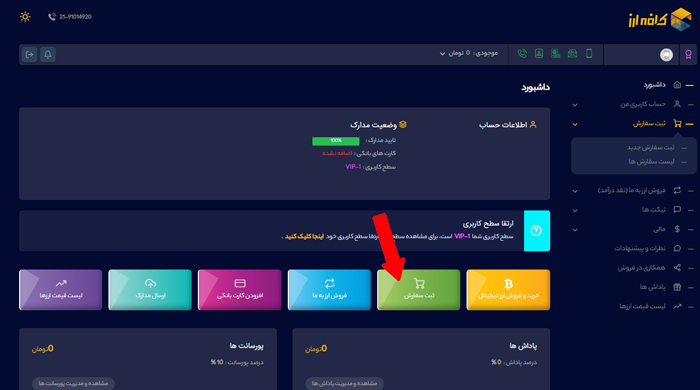
Task: Open لیست سفارش ها submenu item
Action: click(x=651, y=162)
